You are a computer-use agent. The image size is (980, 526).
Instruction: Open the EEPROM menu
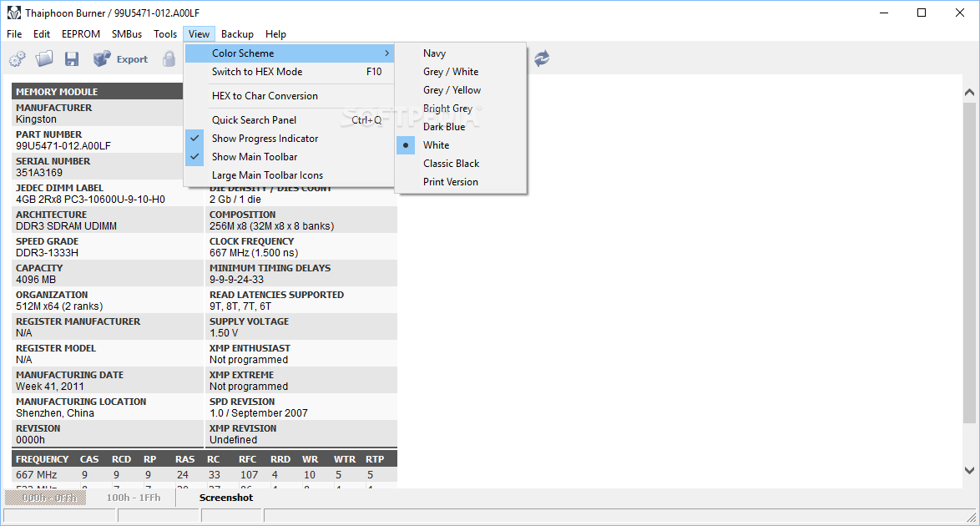[x=81, y=33]
